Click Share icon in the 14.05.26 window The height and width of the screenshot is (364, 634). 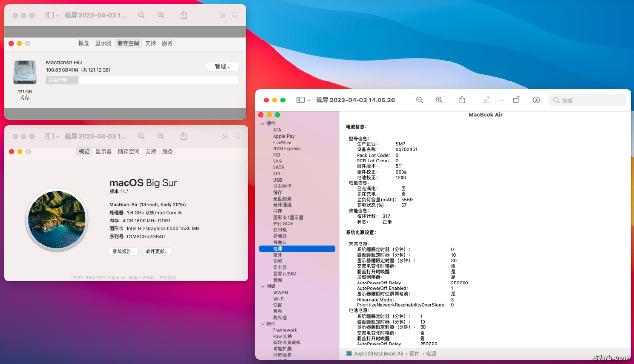pos(462,100)
